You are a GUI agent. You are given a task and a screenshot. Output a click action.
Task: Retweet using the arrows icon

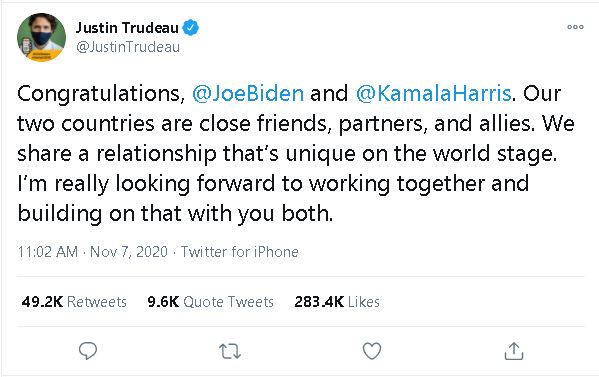coord(230,351)
